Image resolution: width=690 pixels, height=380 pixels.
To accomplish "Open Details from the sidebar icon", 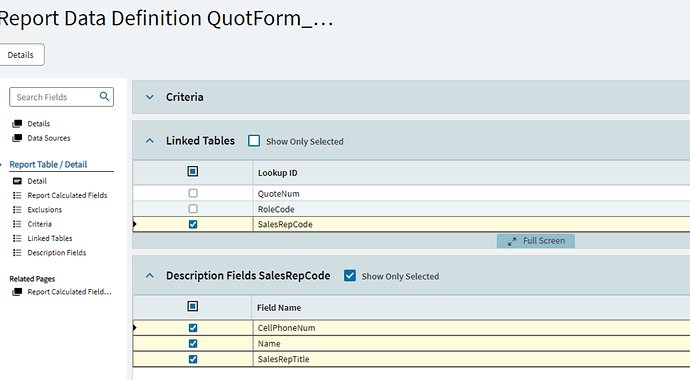I will coord(17,124).
